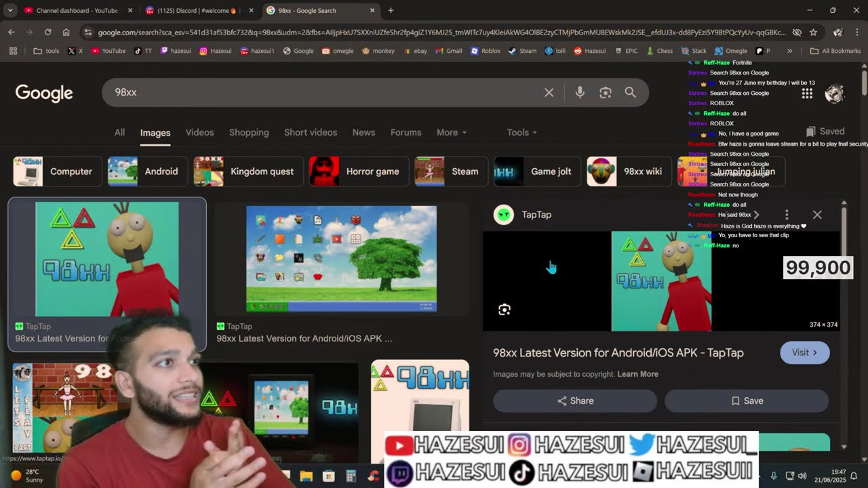
Task: Search inside this image with Lens icon
Action: click(x=505, y=310)
